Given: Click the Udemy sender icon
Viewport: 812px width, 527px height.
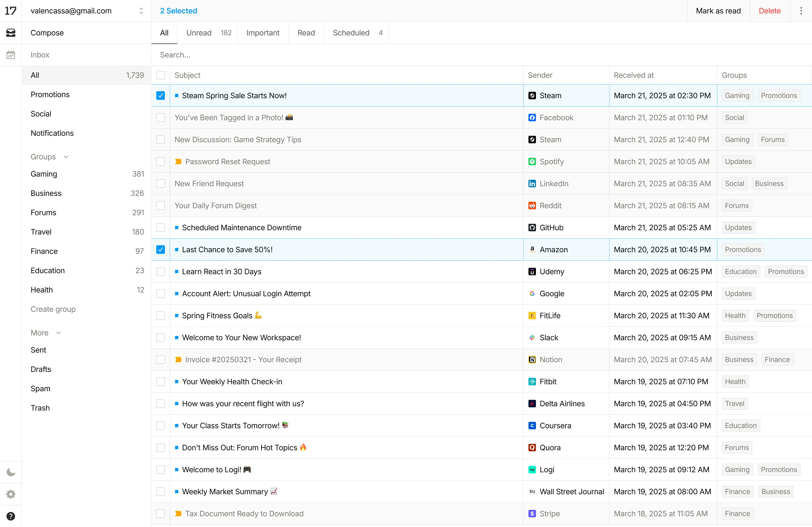Looking at the screenshot, I should [x=532, y=272].
